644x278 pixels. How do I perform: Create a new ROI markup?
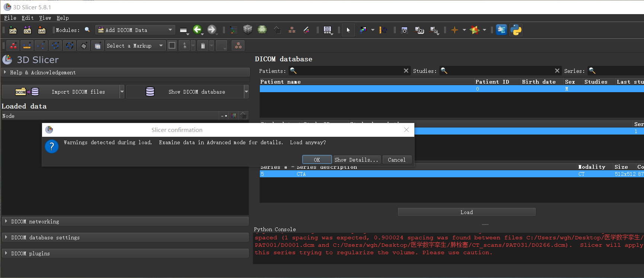coord(98,46)
